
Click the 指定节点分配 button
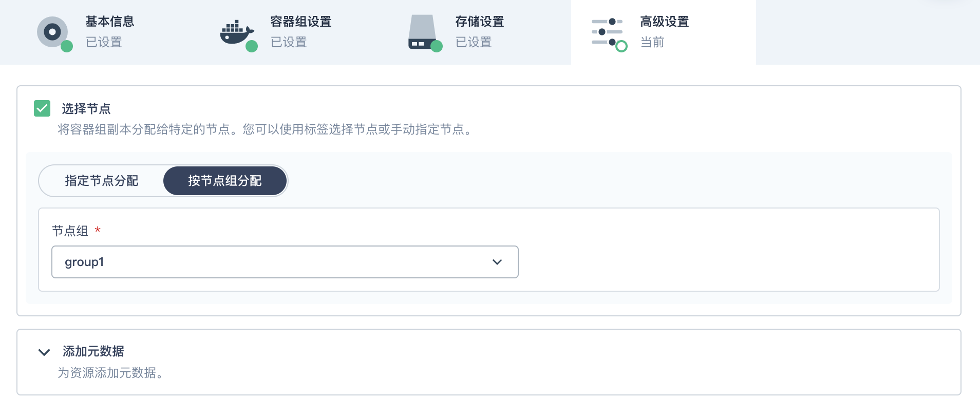[x=101, y=181]
